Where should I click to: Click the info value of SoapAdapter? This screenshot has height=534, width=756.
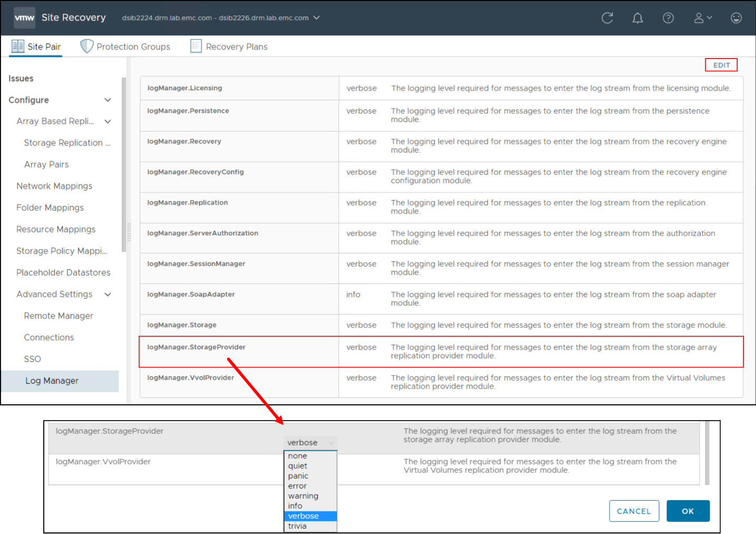[x=353, y=294]
